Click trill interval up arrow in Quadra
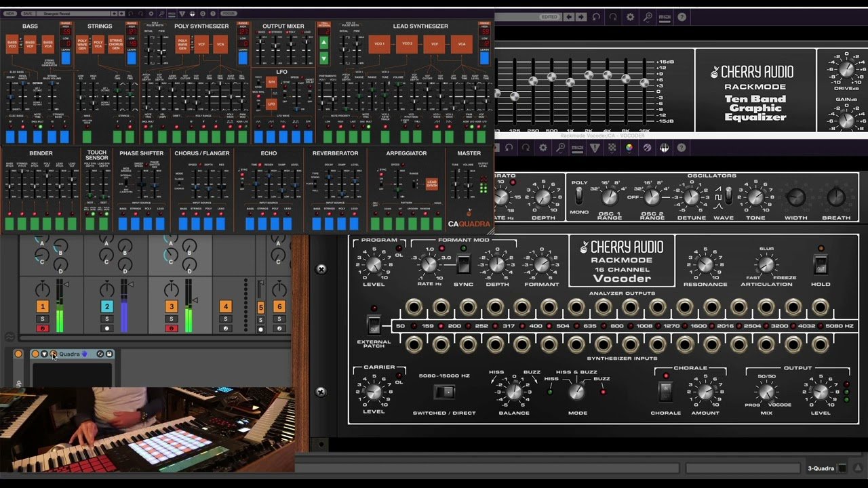868x488 pixels. coord(324,43)
